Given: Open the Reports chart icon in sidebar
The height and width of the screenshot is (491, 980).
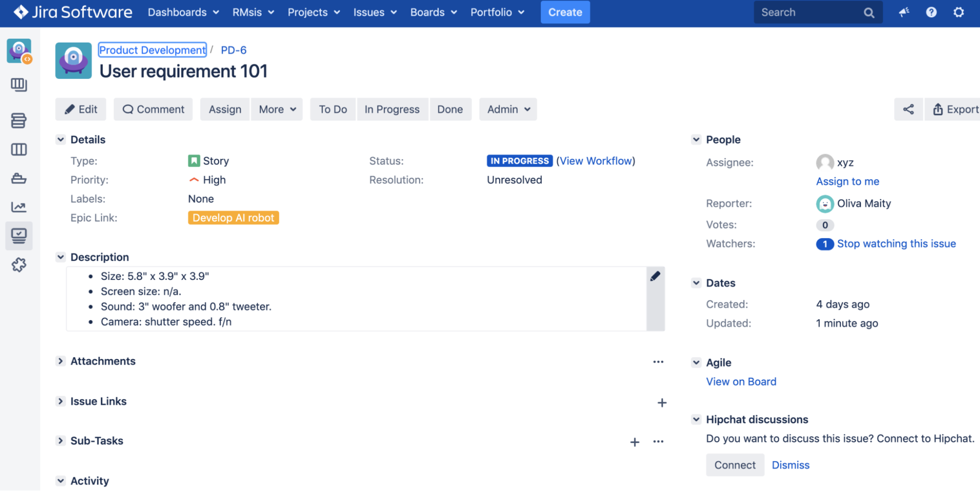Looking at the screenshot, I should click(x=19, y=207).
